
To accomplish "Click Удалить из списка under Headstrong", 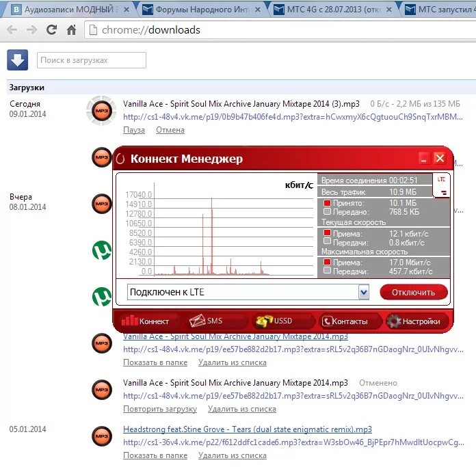I will [x=233, y=455].
